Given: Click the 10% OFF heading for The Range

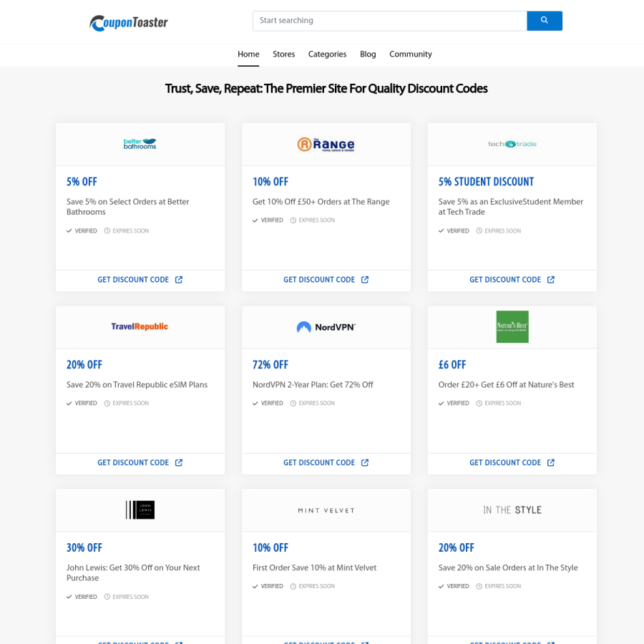Looking at the screenshot, I should (x=270, y=182).
